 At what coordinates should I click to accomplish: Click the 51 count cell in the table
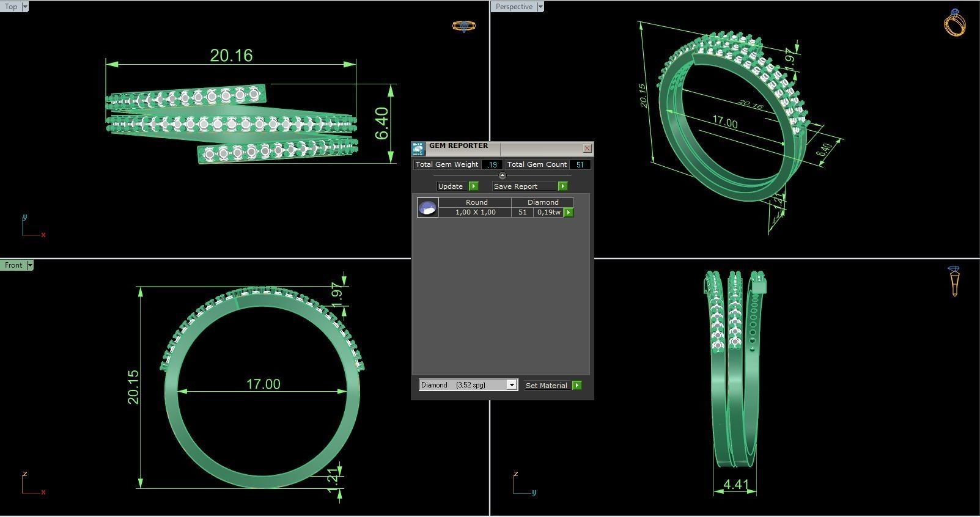[x=522, y=212]
